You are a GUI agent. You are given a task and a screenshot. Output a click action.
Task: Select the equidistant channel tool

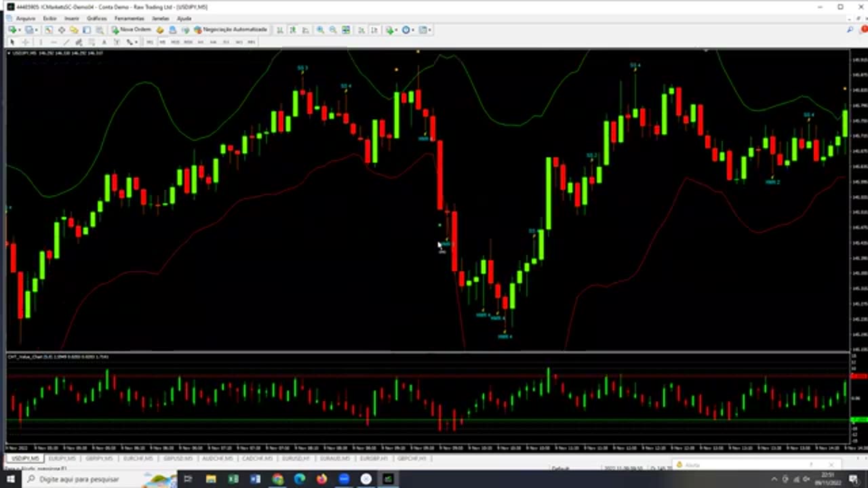pyautogui.click(x=79, y=42)
